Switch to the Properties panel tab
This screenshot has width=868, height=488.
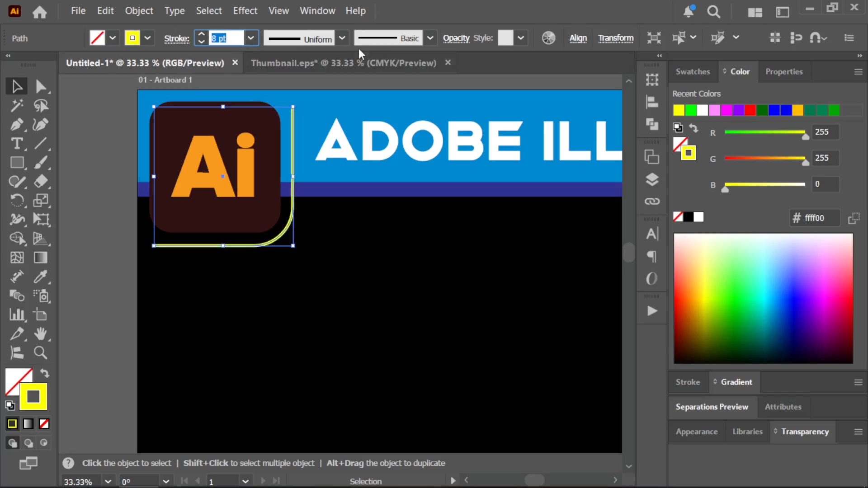(784, 71)
